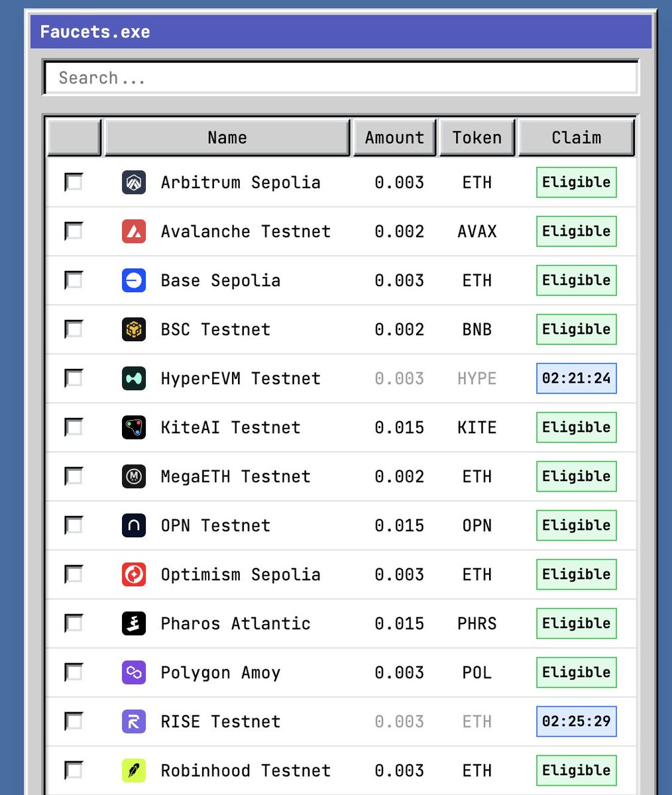Click the Arbitrum Sepolia network icon
Image resolution: width=672 pixels, height=795 pixels.
[134, 182]
